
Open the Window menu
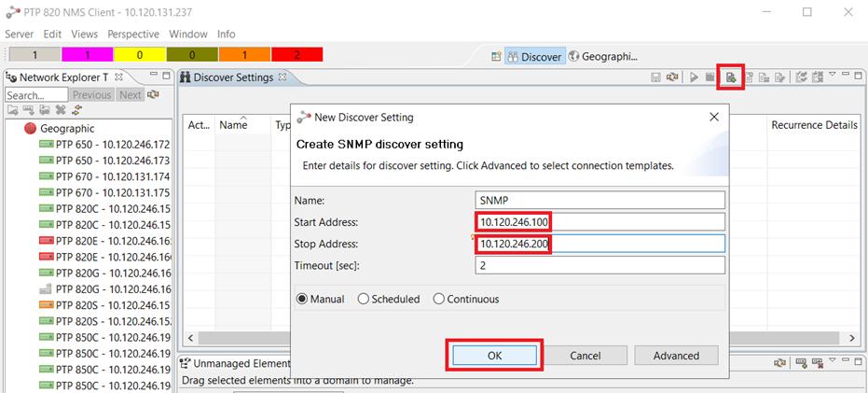(188, 34)
